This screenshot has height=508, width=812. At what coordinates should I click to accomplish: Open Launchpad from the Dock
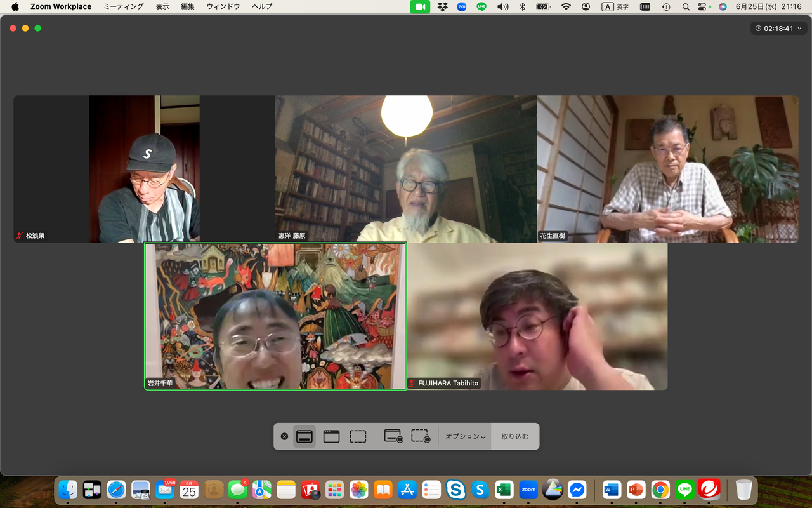click(x=334, y=490)
